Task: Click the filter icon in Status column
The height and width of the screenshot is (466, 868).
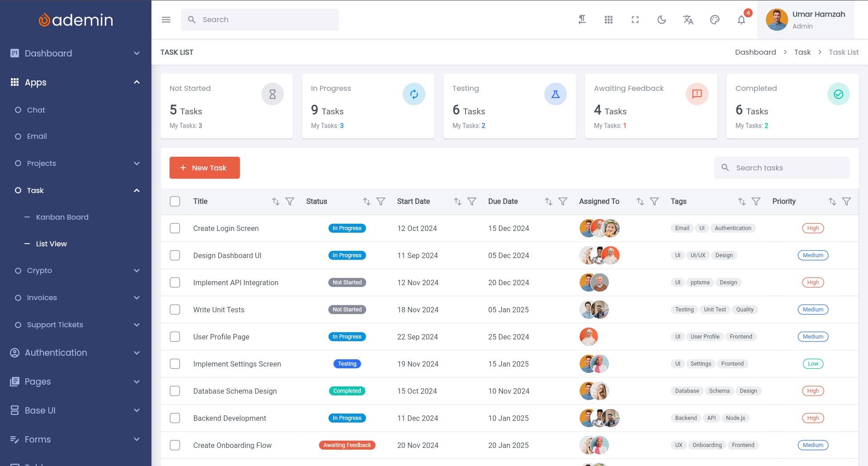Action: click(381, 202)
